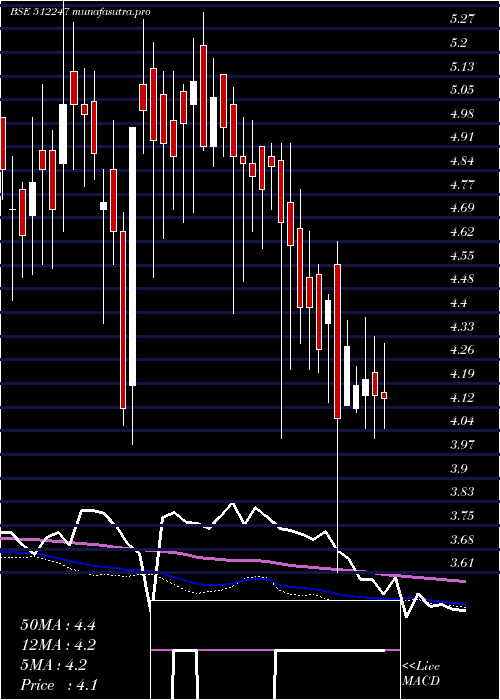Click the <<Live MACD label

[x=421, y=674]
